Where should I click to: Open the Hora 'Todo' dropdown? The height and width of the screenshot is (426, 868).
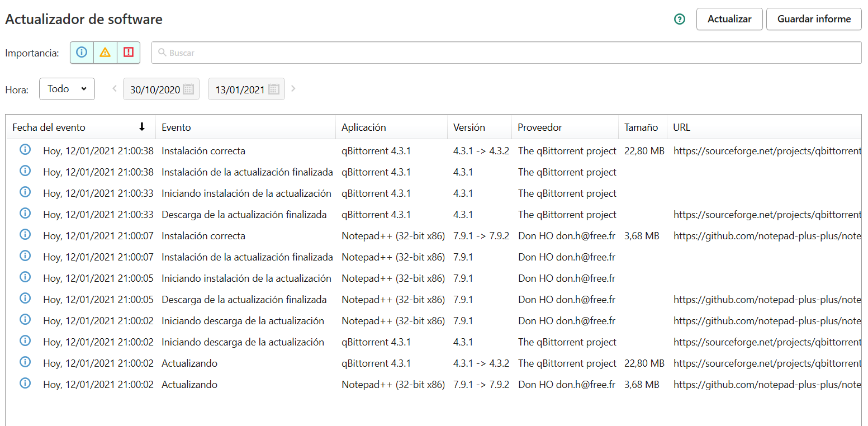[67, 89]
